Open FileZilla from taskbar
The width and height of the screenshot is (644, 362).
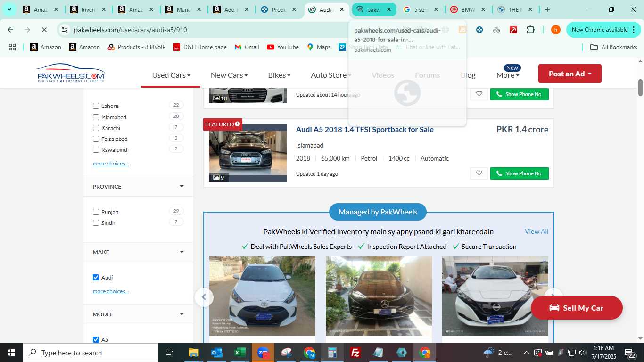[355, 353]
